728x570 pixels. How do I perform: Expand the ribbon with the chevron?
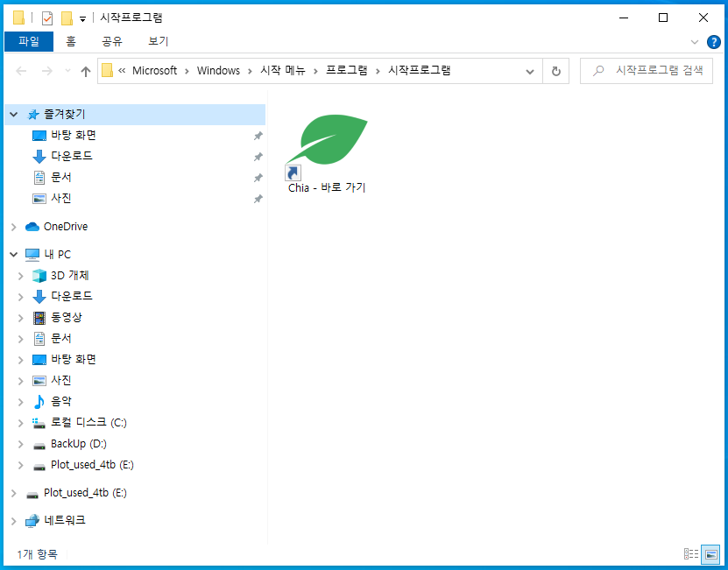[694, 42]
